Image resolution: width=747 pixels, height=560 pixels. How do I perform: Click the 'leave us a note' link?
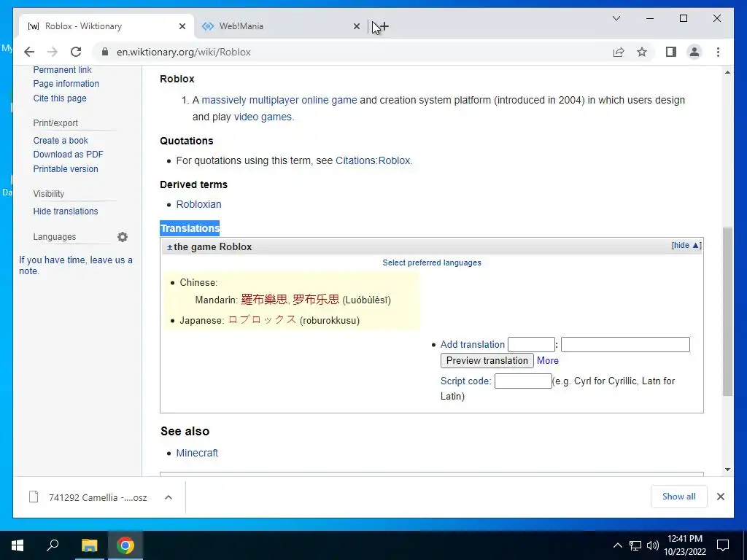76,265
